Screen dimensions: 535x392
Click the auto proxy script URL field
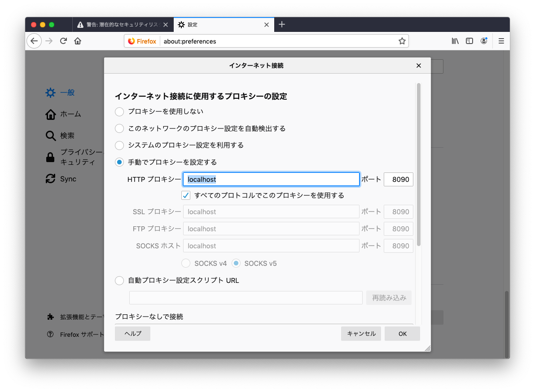pos(246,298)
